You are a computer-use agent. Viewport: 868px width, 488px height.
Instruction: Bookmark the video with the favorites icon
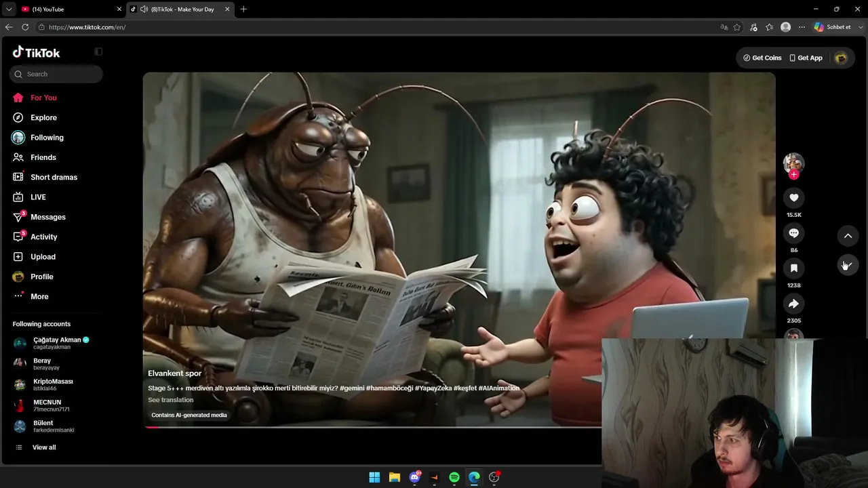793,268
